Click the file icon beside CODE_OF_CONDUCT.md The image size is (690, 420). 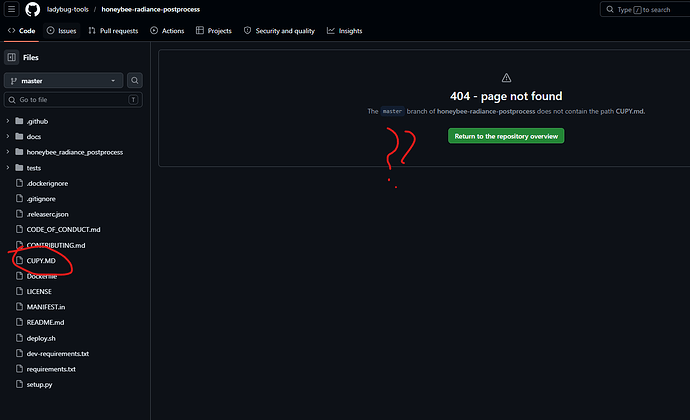(x=19, y=229)
